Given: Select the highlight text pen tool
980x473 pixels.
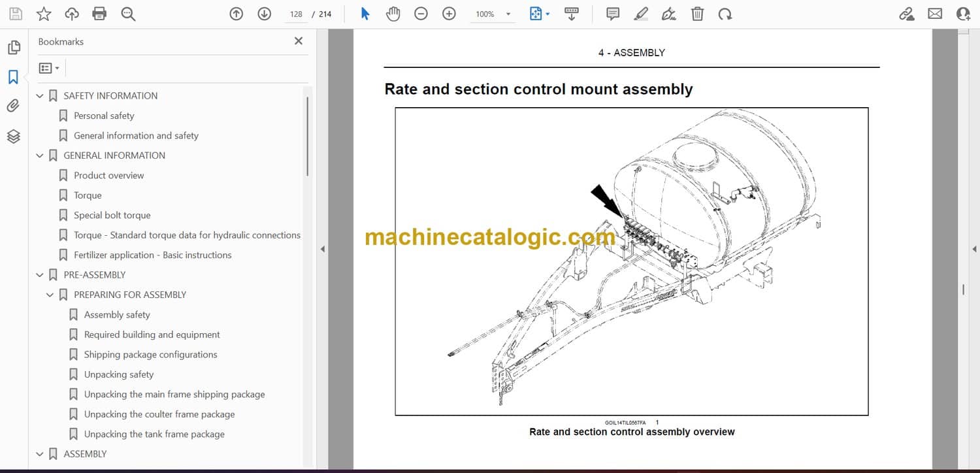Looking at the screenshot, I should click(641, 14).
